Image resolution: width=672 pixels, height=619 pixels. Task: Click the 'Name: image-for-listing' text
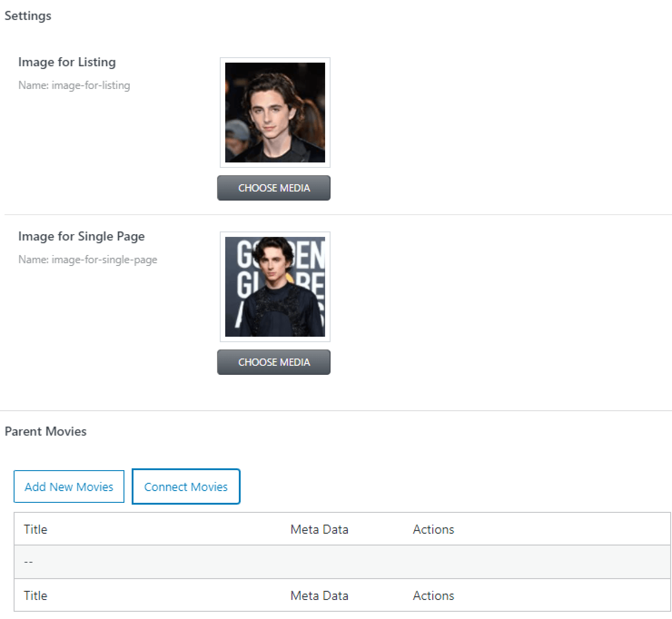point(74,85)
